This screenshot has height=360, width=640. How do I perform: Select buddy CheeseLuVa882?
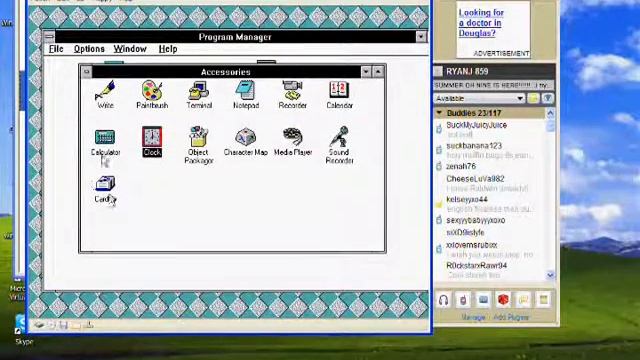click(475, 179)
